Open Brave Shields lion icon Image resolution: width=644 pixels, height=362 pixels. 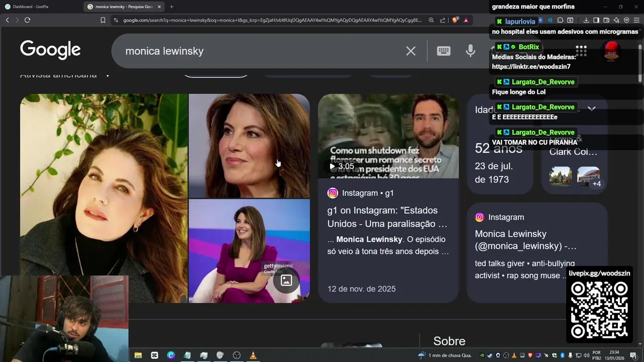pyautogui.click(x=455, y=20)
